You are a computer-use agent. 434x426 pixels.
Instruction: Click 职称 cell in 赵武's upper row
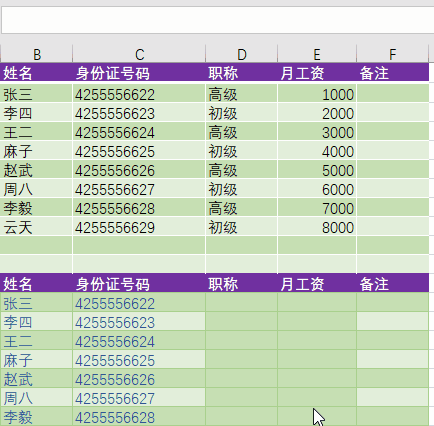coord(242,170)
